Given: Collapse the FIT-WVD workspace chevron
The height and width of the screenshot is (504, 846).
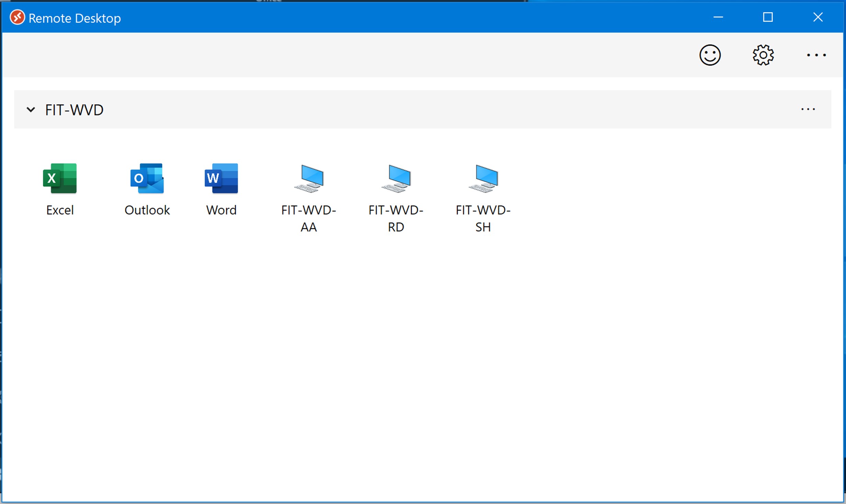Looking at the screenshot, I should 31,110.
